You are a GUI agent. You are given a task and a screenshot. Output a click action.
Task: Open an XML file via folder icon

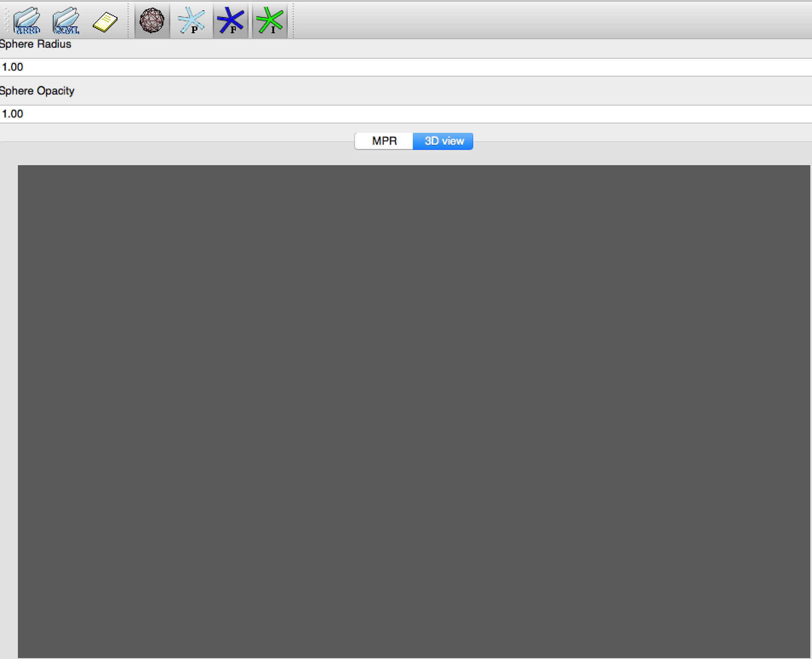pyautogui.click(x=66, y=21)
